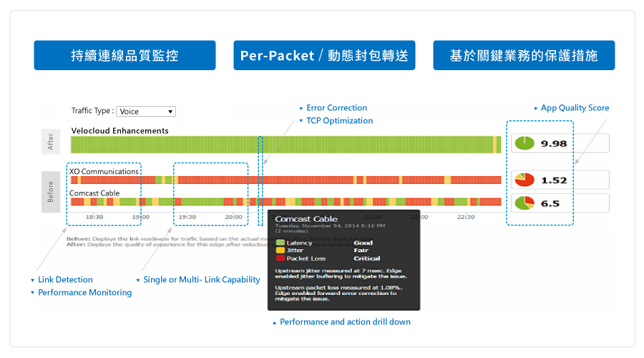Click the 20:00 timeline tick
Image resolution: width=644 pixels, height=358 pixels.
click(x=234, y=217)
